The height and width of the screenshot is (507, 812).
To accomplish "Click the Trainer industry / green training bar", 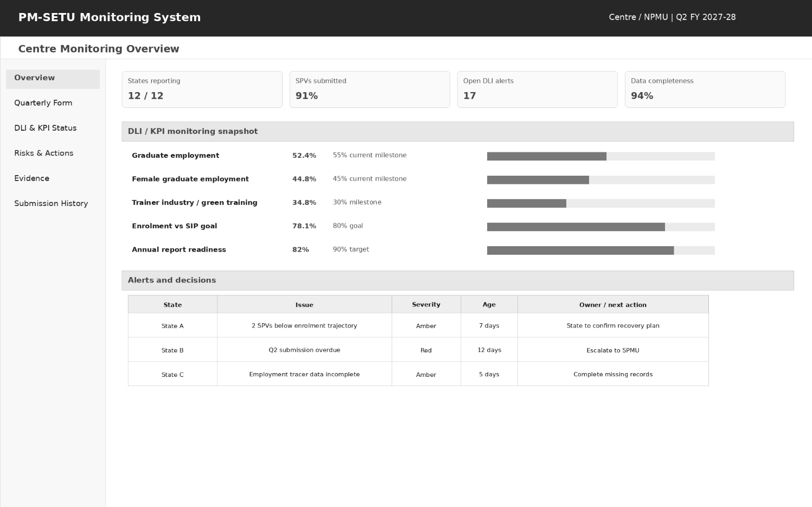I will (x=600, y=203).
